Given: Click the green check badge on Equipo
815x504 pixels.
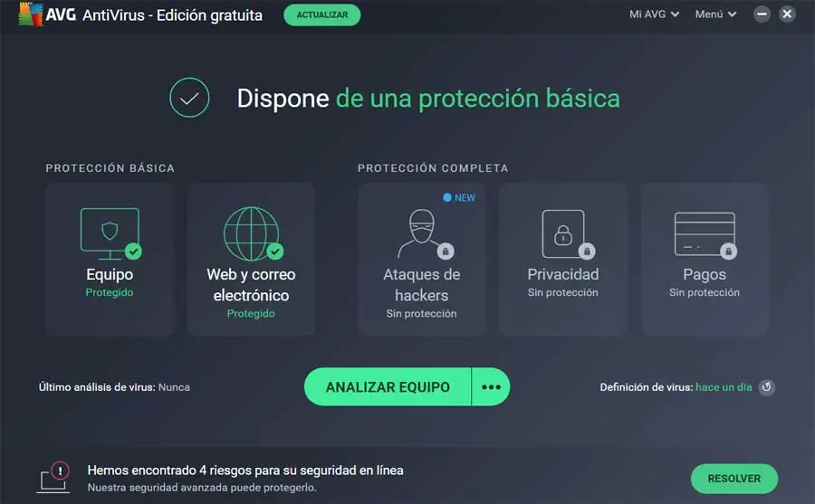Looking at the screenshot, I should point(134,252).
